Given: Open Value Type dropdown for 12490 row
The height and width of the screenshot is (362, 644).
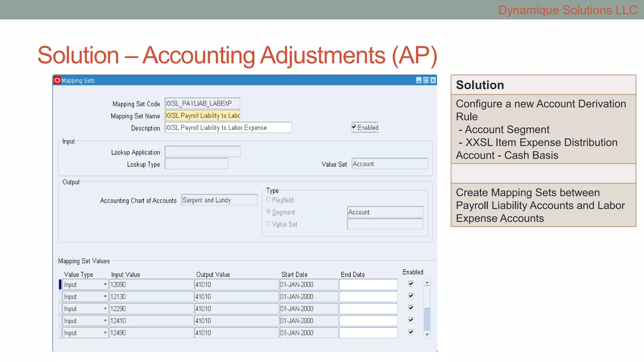Looking at the screenshot, I should 105,333.
